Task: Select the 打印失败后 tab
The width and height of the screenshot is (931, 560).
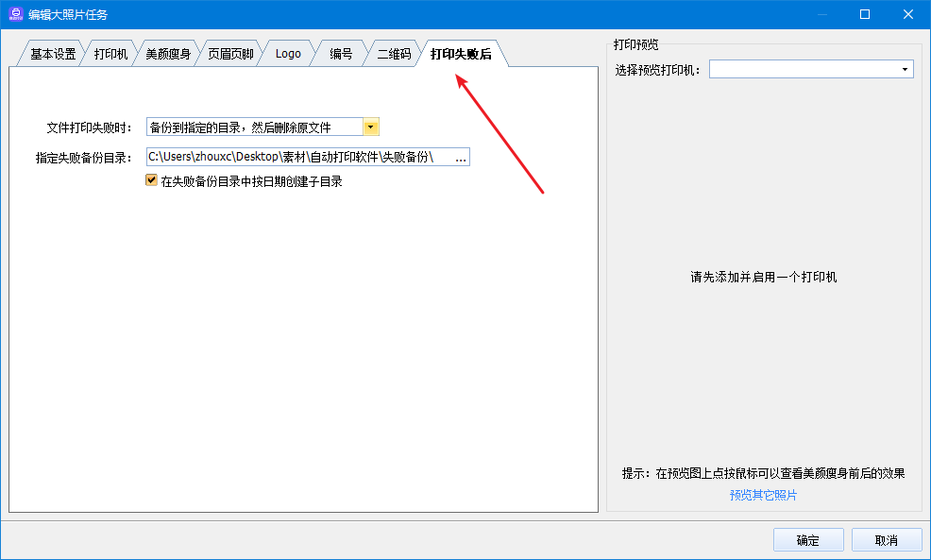Action: (462, 54)
